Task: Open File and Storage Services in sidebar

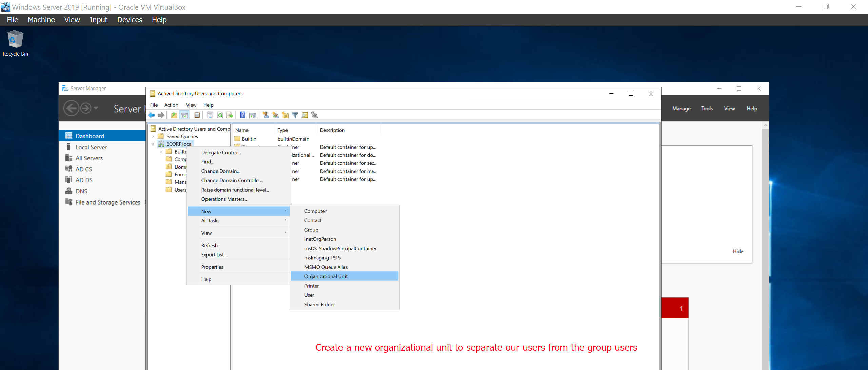Action: point(108,202)
